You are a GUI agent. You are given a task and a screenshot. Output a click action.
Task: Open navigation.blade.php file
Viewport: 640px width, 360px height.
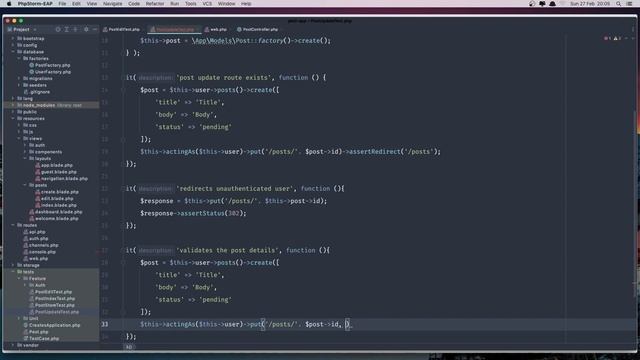[61, 178]
